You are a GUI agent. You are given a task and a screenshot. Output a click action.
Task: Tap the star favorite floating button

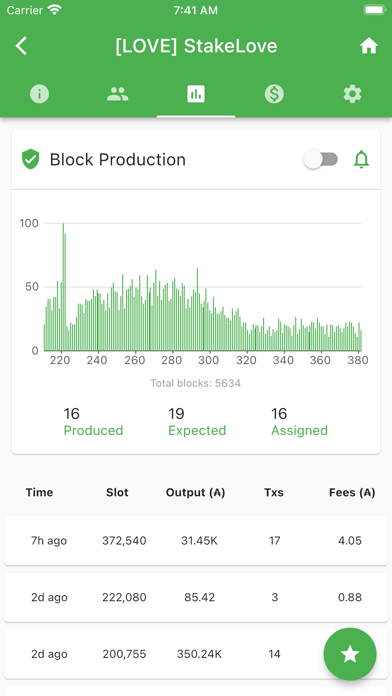pyautogui.click(x=350, y=654)
